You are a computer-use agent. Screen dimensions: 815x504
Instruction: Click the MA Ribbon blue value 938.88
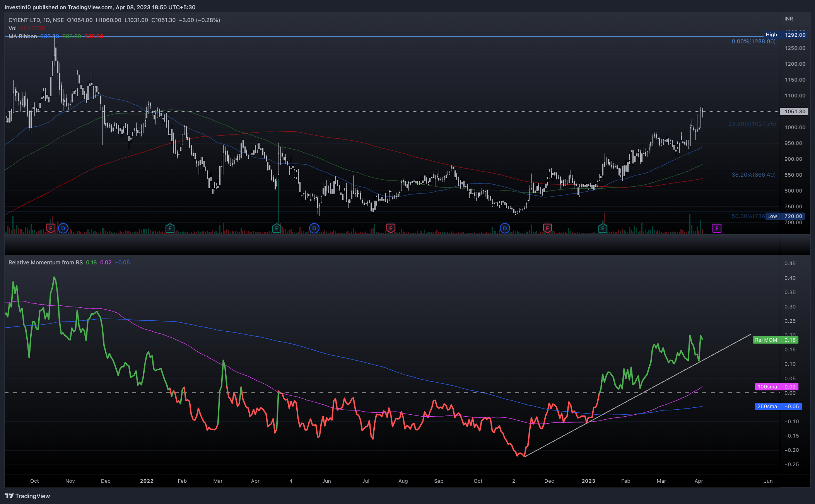coord(50,36)
